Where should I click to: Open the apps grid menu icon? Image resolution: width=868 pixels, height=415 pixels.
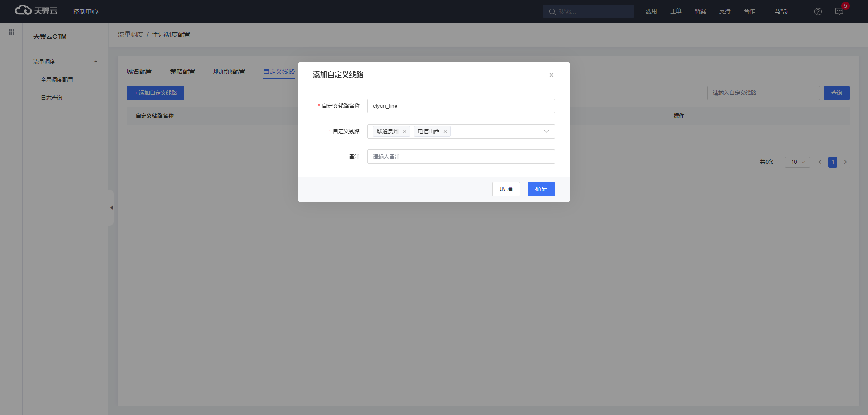tap(11, 32)
